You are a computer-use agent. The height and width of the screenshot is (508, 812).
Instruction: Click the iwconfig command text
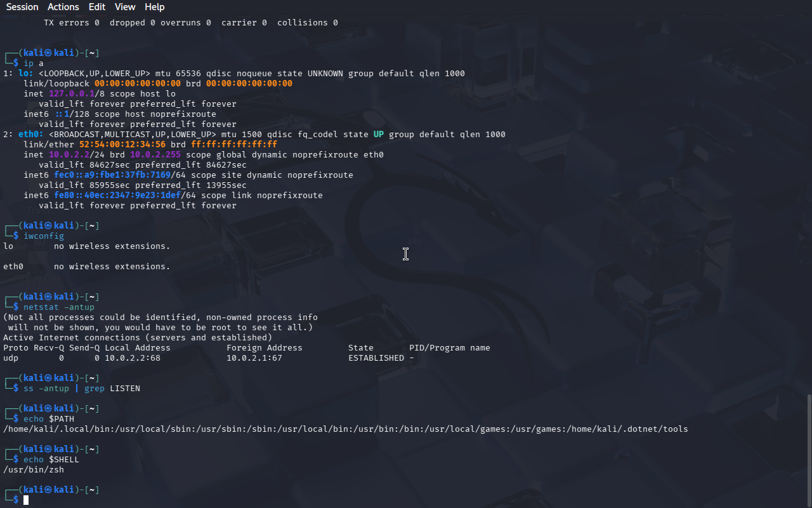click(x=44, y=236)
